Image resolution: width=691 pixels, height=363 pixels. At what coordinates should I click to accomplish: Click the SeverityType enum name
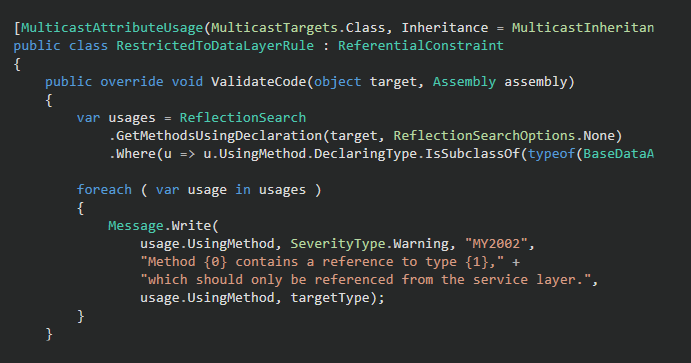(x=338, y=244)
